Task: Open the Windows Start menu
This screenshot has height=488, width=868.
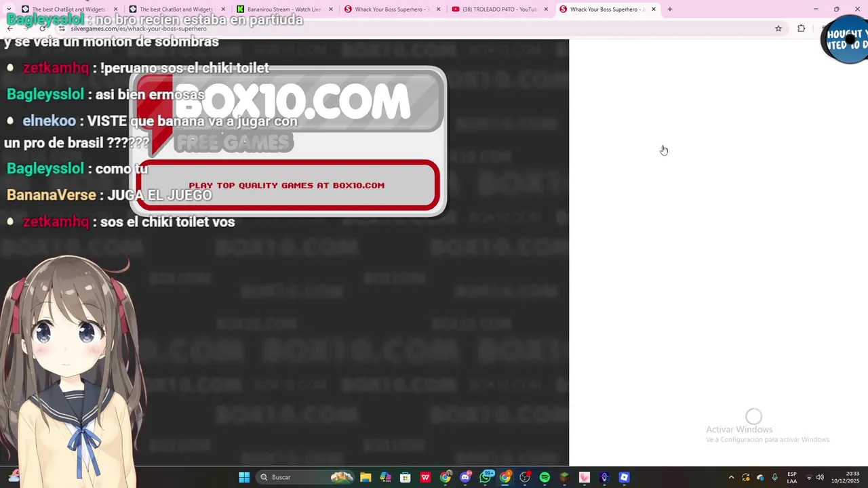Action: pyautogui.click(x=244, y=477)
